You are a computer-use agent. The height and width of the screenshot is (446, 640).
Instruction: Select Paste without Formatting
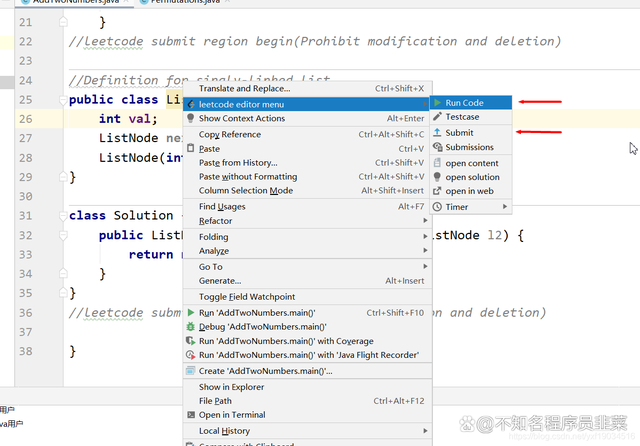click(307, 176)
